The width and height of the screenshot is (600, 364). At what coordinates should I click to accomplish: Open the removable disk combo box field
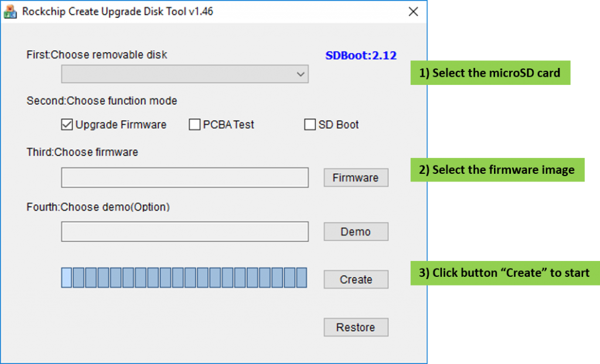(185, 74)
